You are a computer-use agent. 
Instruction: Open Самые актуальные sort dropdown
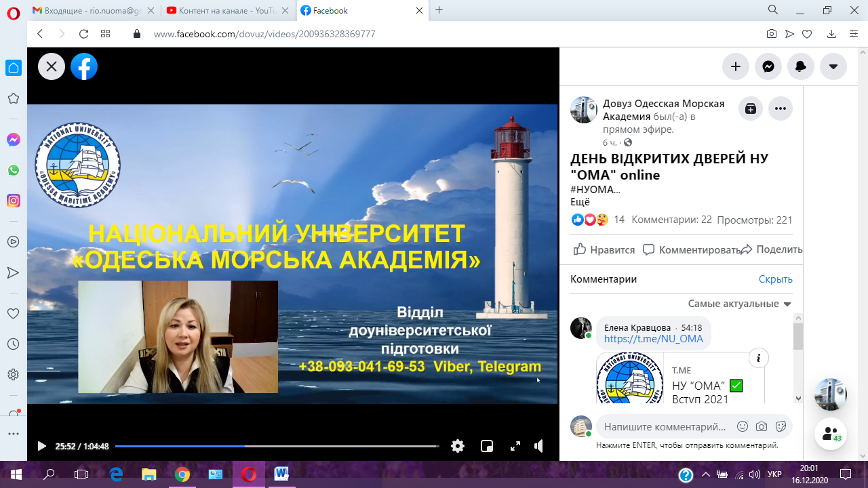[740, 304]
